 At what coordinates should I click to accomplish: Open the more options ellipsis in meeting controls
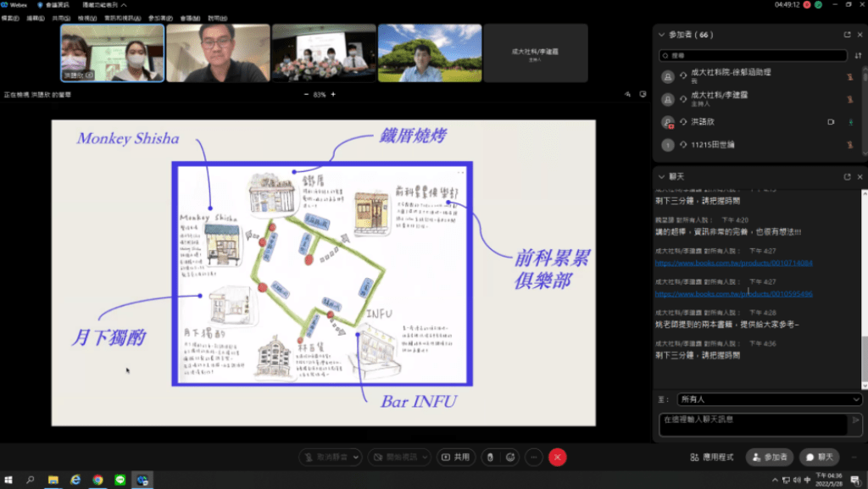coord(533,457)
